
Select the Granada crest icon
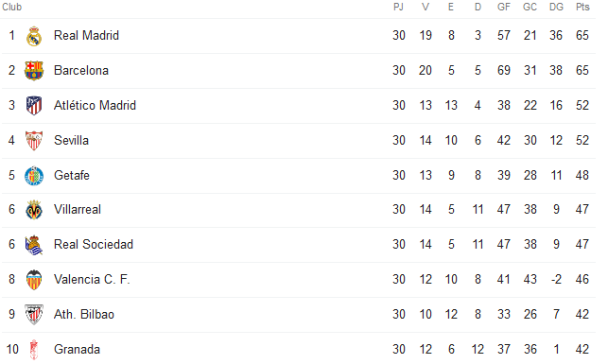click(x=34, y=349)
